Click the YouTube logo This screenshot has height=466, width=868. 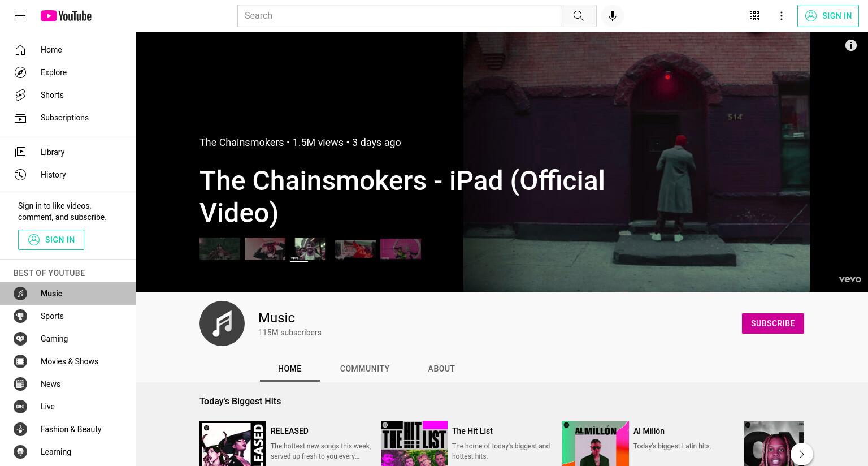[x=66, y=16]
